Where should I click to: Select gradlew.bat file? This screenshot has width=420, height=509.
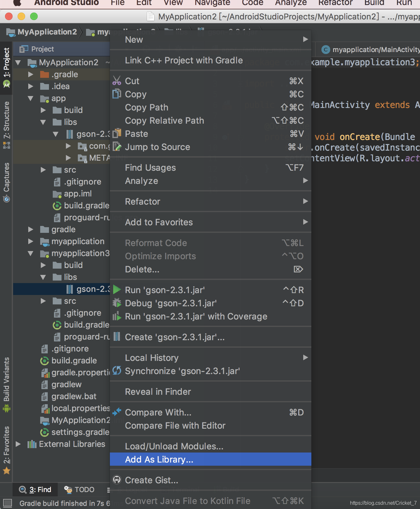74,396
